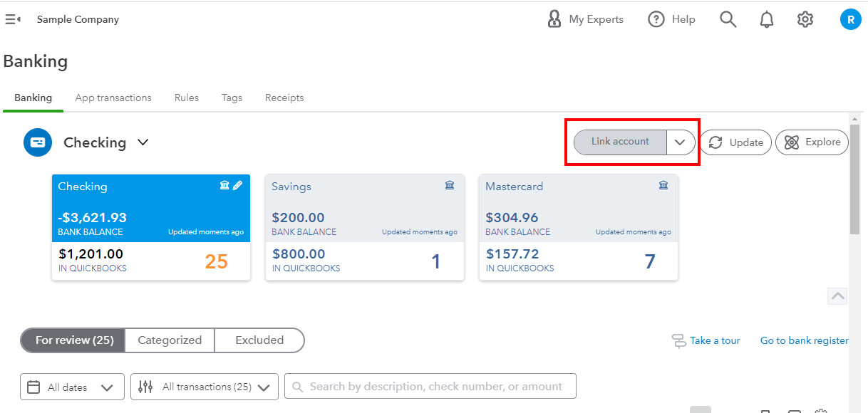Screen dimensions: 868x413
Task: Open notifications bell icon
Action: tap(767, 20)
